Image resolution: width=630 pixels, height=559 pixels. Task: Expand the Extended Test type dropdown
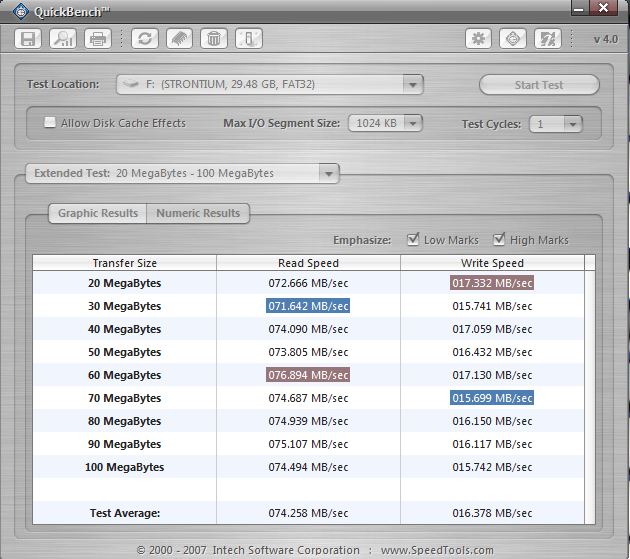coord(328,174)
